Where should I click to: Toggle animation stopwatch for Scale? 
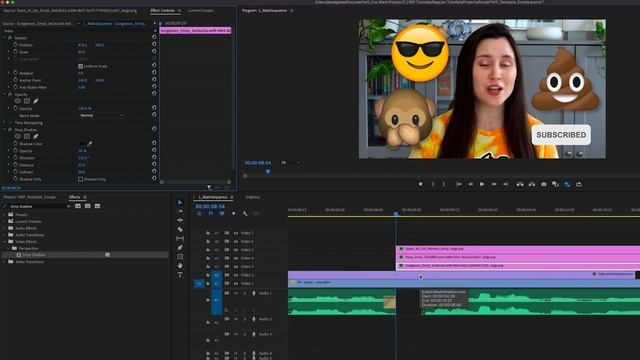coord(16,52)
